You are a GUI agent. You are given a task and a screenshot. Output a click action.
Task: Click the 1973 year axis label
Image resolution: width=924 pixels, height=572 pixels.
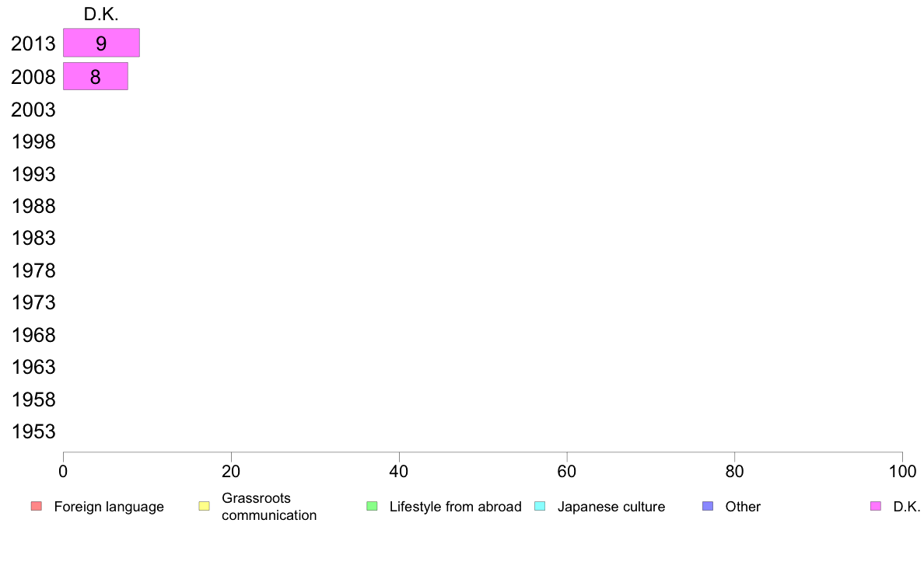(x=33, y=302)
